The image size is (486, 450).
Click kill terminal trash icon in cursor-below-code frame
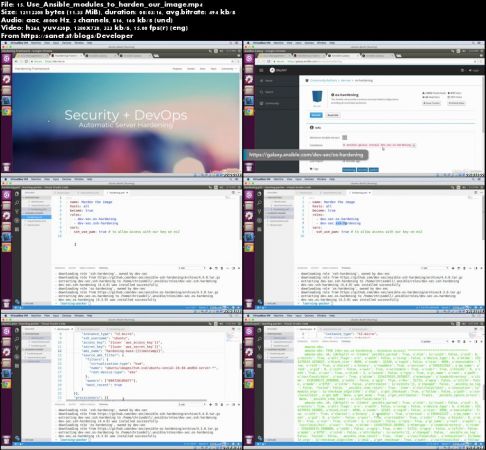(222, 268)
